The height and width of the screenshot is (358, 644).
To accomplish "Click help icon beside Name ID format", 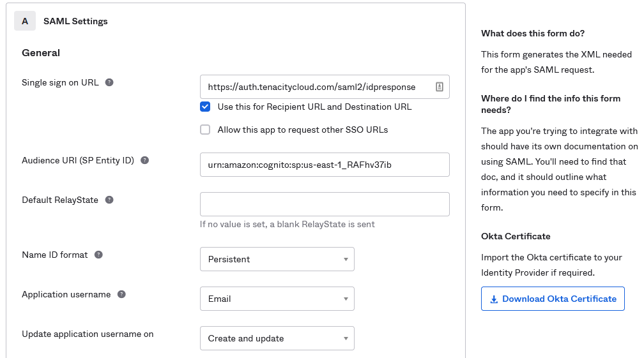I will [98, 255].
